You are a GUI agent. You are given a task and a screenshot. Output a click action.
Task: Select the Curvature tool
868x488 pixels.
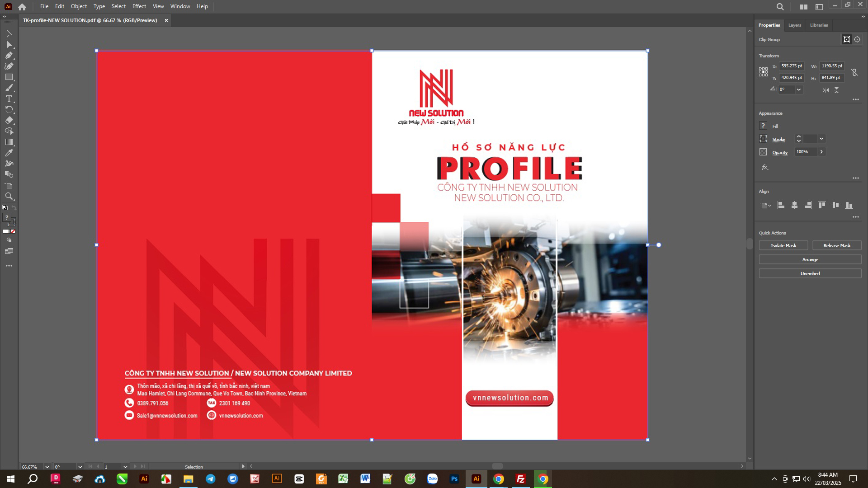click(9, 66)
